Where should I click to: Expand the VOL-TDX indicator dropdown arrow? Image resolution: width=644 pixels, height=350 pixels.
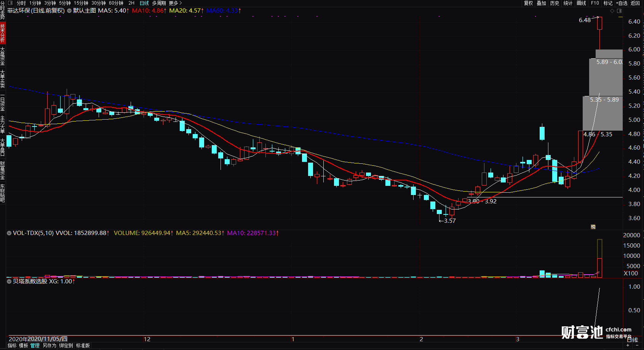point(9,233)
